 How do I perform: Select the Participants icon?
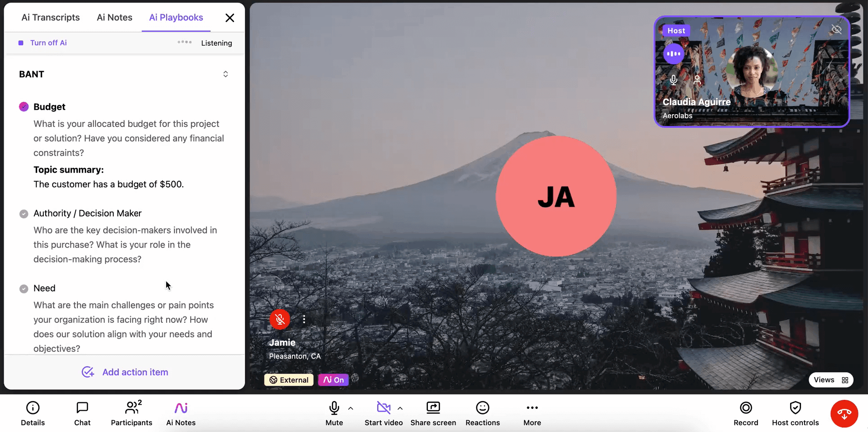tap(131, 413)
